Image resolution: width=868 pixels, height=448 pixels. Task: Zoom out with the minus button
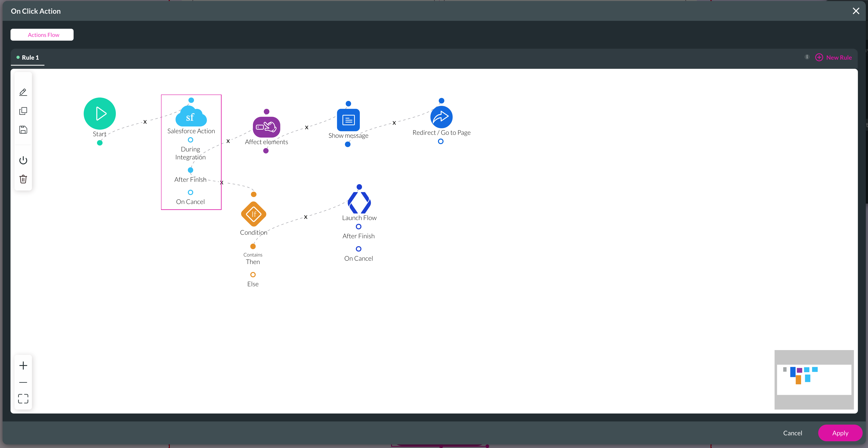pos(23,382)
